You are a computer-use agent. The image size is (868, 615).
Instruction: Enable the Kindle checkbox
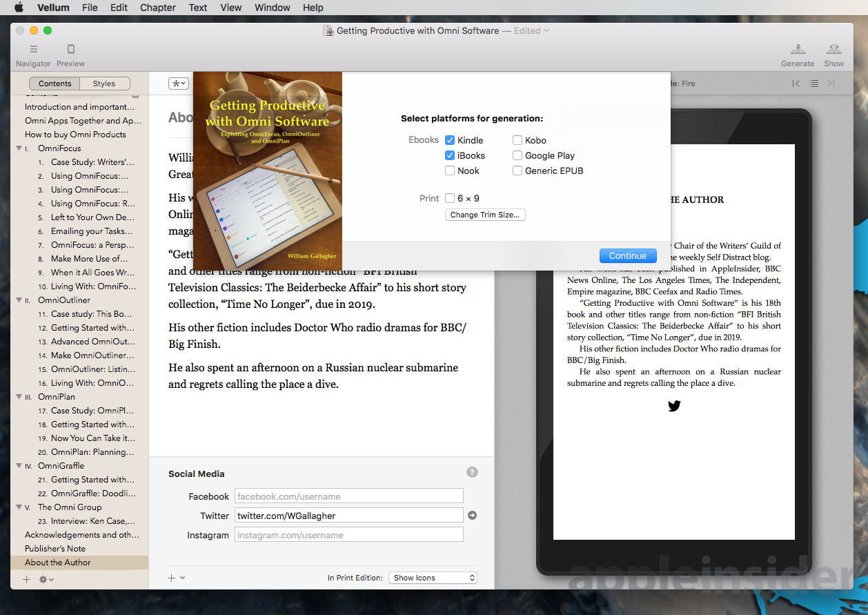tap(450, 140)
